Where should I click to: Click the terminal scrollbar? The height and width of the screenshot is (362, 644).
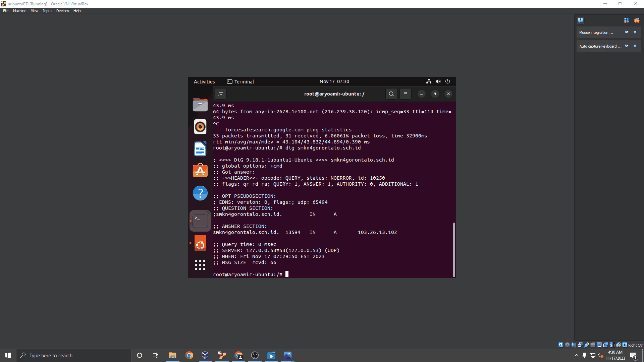[454, 250]
